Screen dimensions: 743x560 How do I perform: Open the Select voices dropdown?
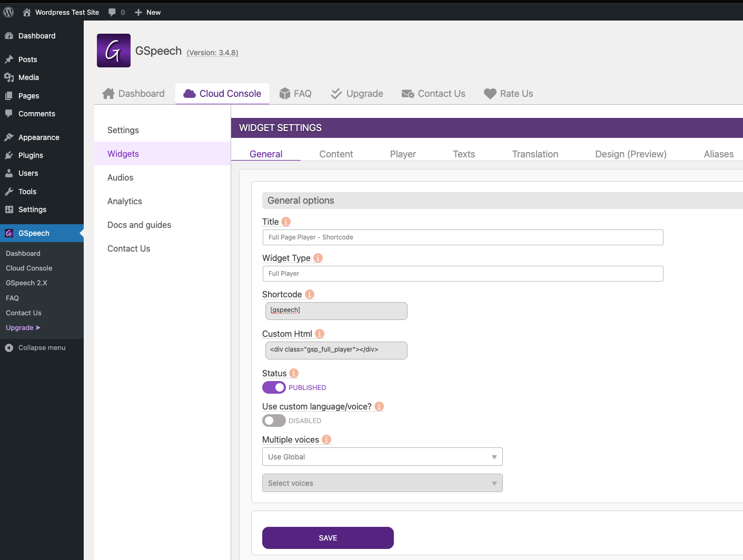[382, 483]
